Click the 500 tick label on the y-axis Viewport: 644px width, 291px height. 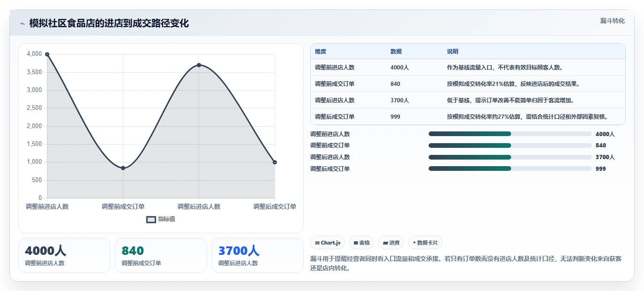(x=37, y=180)
